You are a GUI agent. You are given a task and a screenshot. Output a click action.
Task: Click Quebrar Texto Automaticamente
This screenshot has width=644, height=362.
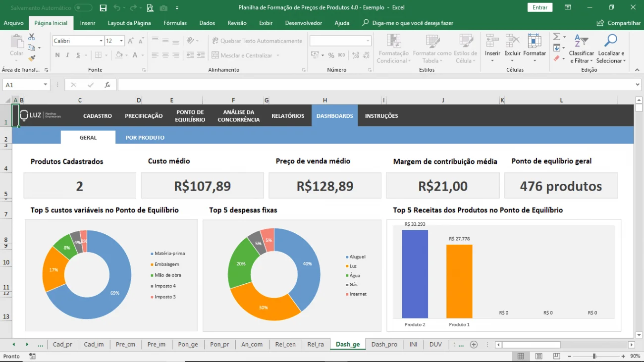tap(257, 41)
